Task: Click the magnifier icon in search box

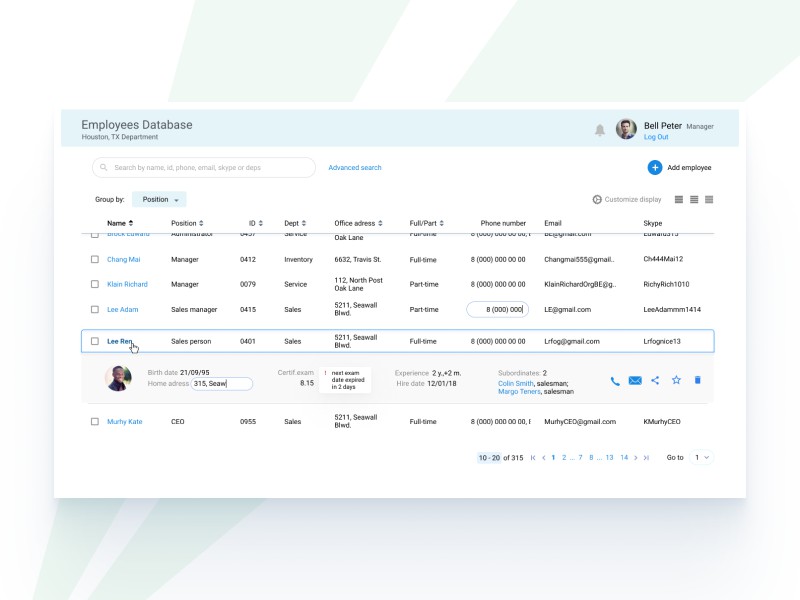Action: pyautogui.click(x=104, y=167)
